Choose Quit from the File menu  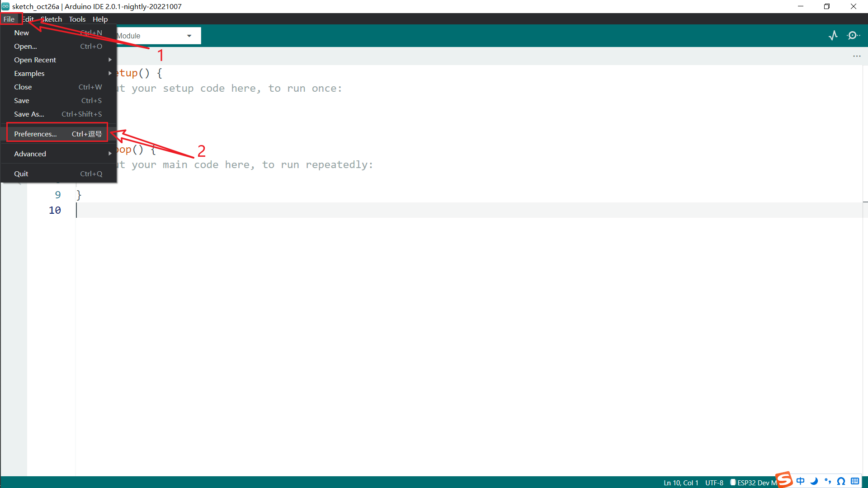[x=59, y=174]
